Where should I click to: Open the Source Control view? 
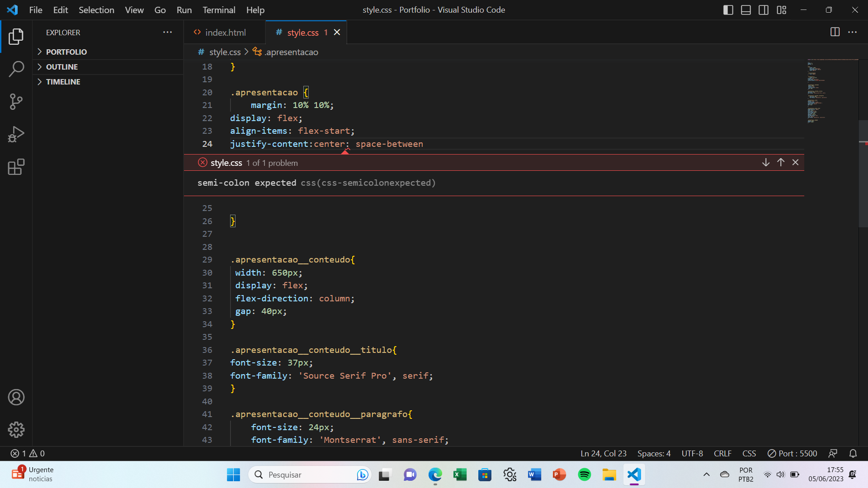(16, 102)
